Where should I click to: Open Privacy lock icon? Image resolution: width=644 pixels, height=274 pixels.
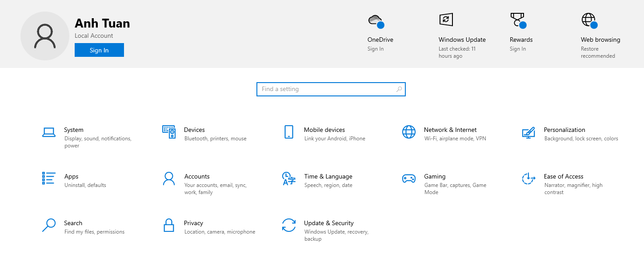[x=169, y=225]
